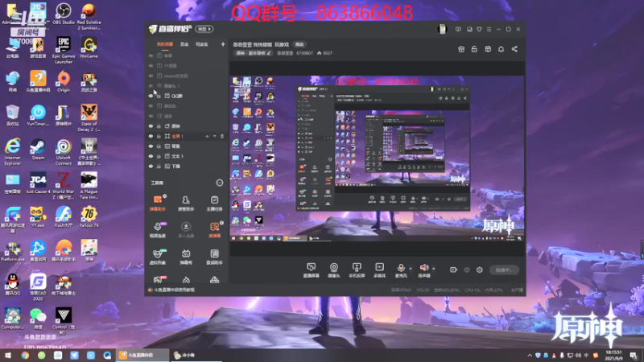Open the mode switch pill beside logo
This screenshot has height=362, width=644.
pyautogui.click(x=204, y=29)
